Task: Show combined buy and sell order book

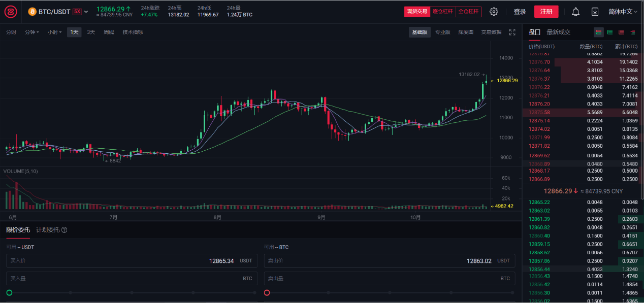Action: [599, 32]
